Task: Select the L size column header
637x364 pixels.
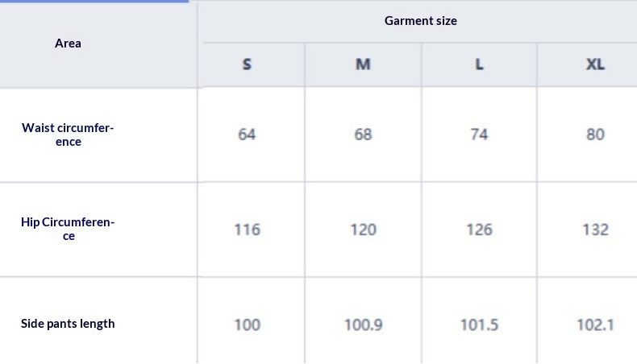Action: (x=479, y=64)
